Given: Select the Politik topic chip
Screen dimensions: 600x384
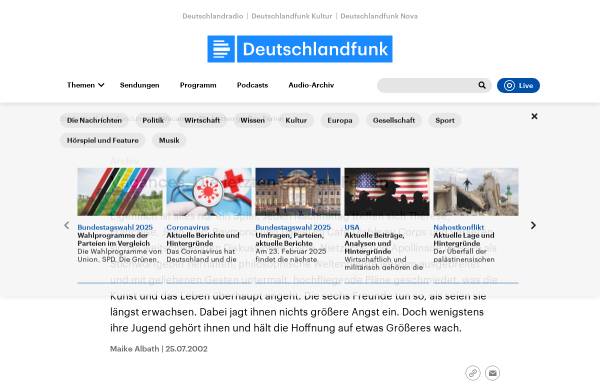Looking at the screenshot, I should point(153,120).
